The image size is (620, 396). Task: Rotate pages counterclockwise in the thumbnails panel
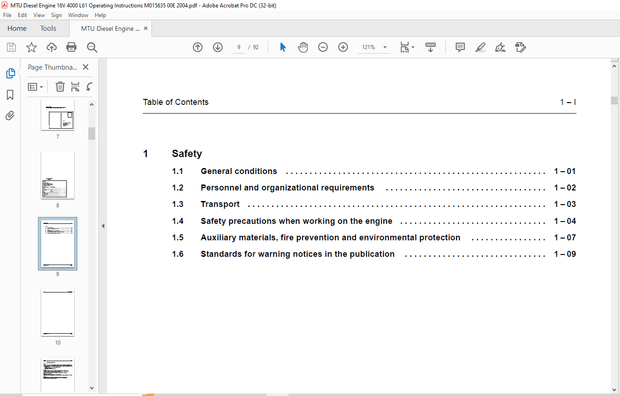pos(89,87)
